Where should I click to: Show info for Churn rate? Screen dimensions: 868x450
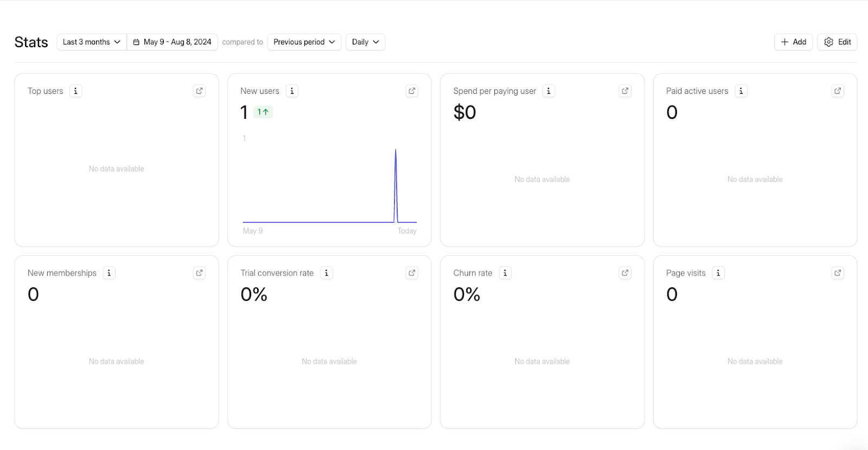pyautogui.click(x=505, y=273)
